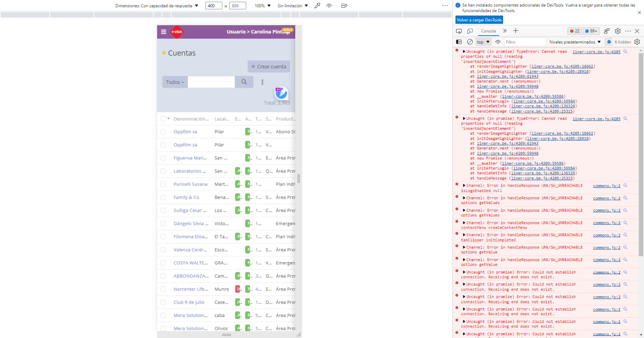Viewport: 644px width, 338px height.
Task: Search the first liner-core.be.js:4205 error online
Action: (625, 52)
